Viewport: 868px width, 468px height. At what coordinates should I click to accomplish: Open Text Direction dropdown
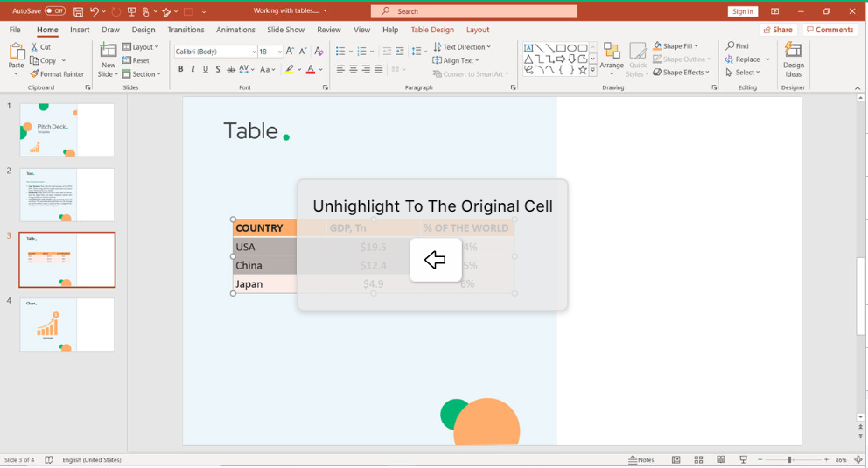tap(462, 47)
